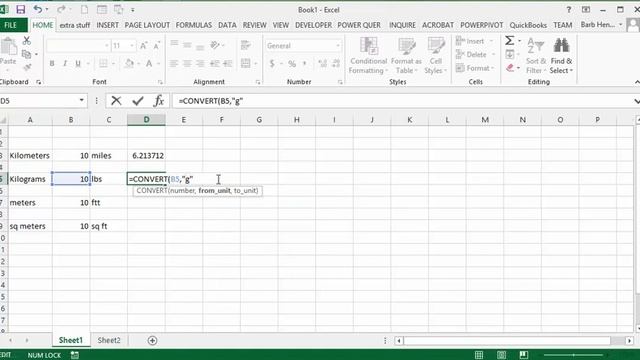Switch to Normal view icon
The height and width of the screenshot is (360, 640).
pyautogui.click(x=479, y=355)
